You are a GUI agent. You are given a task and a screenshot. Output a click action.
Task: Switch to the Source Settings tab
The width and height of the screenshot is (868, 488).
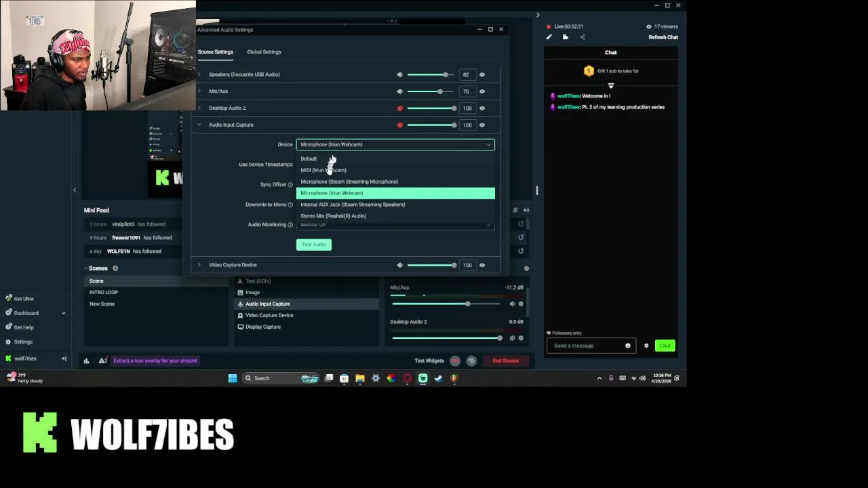pos(216,52)
